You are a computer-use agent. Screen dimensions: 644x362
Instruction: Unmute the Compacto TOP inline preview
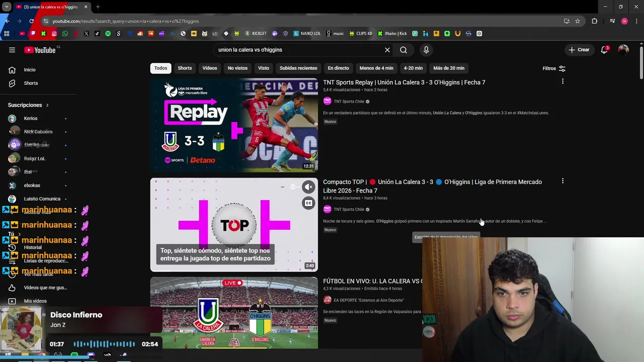(308, 187)
